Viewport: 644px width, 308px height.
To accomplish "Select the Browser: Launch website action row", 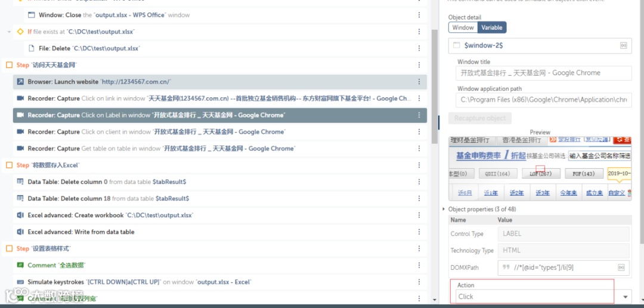I will [x=219, y=82].
